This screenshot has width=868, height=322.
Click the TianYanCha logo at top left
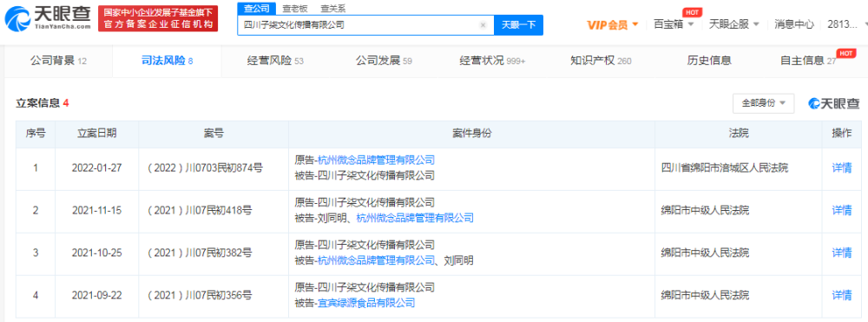(x=48, y=18)
